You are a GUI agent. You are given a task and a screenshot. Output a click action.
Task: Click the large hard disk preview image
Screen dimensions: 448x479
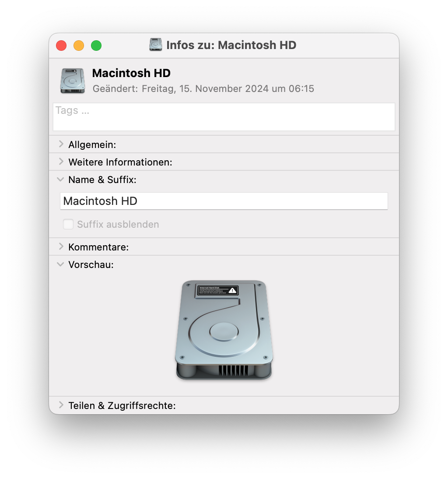[x=224, y=330]
